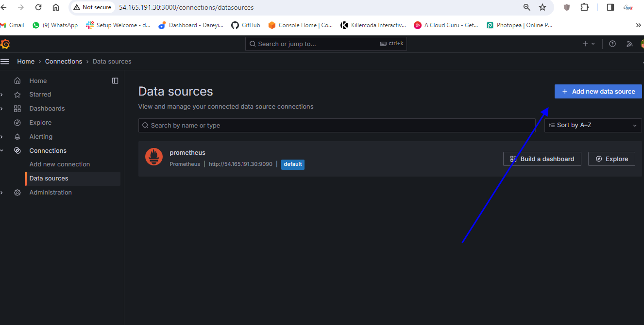Screen dimensions: 644x325
Task: Open the news RSS feed icon
Action: (629, 44)
